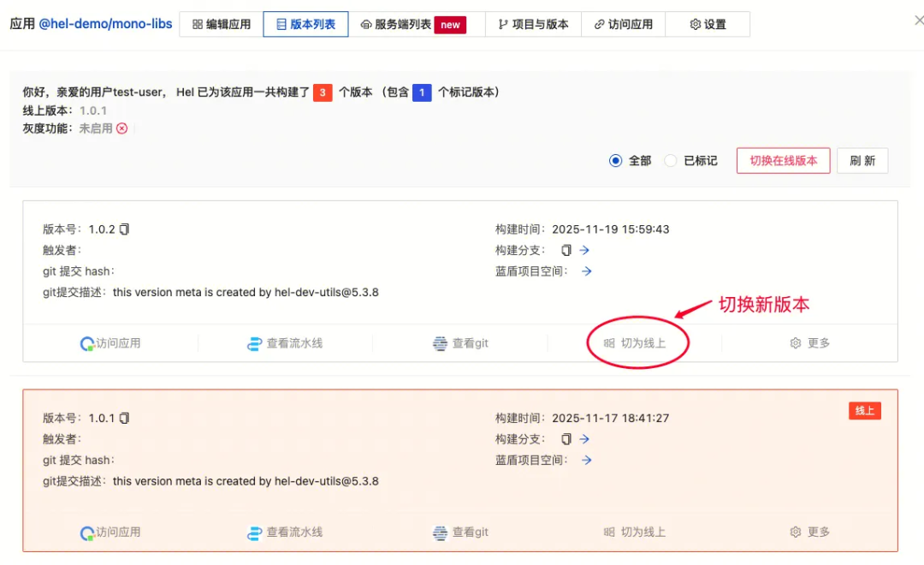Select the 全部 radio button

615,160
